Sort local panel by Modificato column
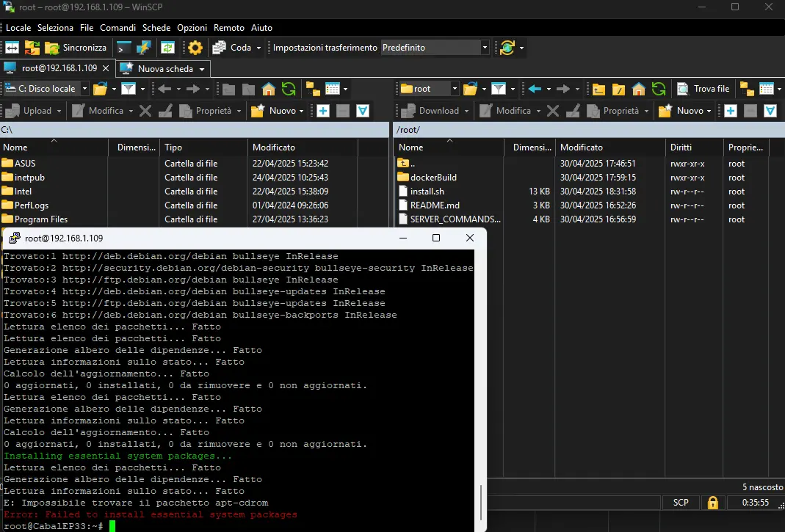Image resolution: width=785 pixels, height=532 pixels. 303,147
